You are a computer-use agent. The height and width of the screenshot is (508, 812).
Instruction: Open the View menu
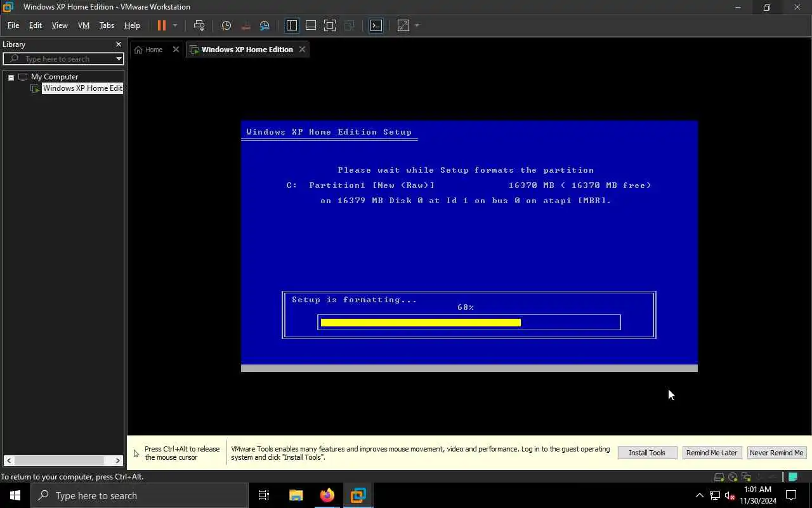60,25
